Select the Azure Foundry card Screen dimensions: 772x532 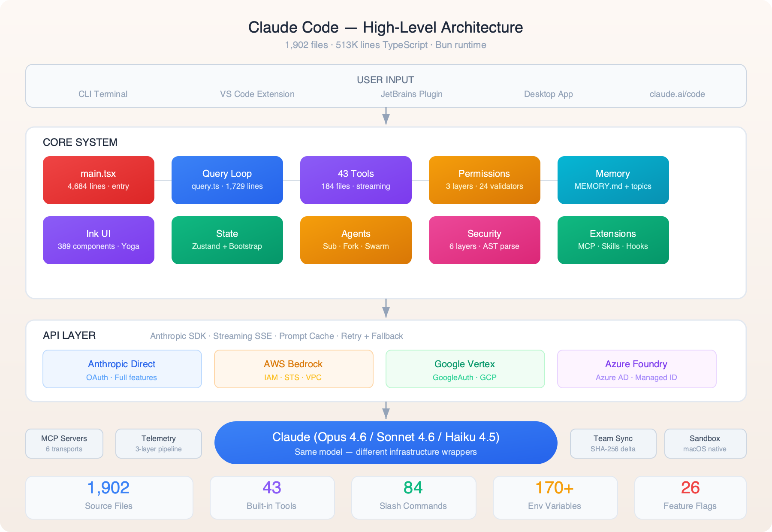(x=636, y=369)
